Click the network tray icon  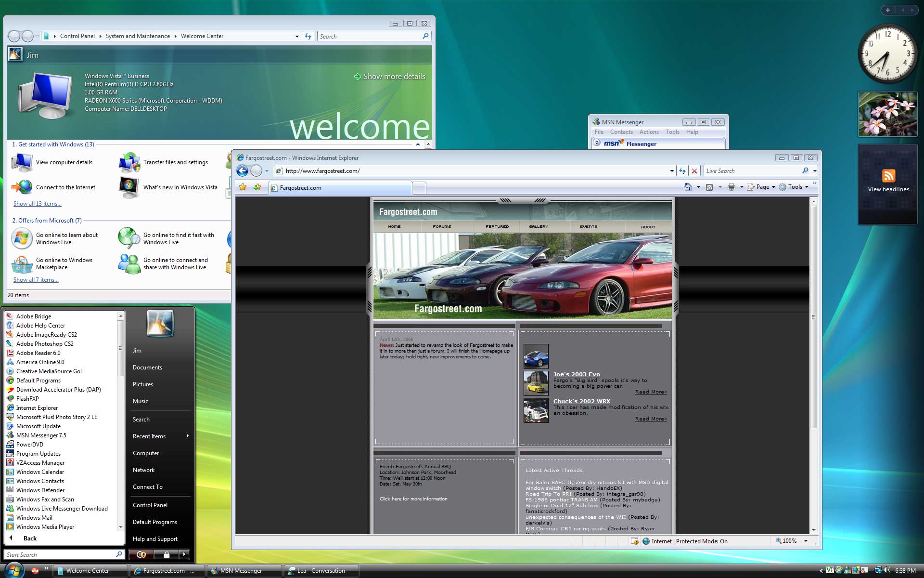click(878, 570)
